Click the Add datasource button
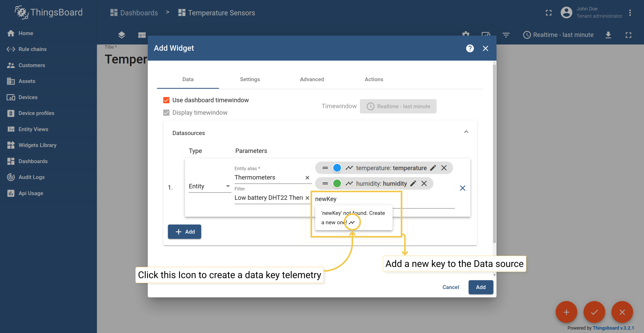Image resolution: width=644 pixels, height=333 pixels. (x=185, y=232)
